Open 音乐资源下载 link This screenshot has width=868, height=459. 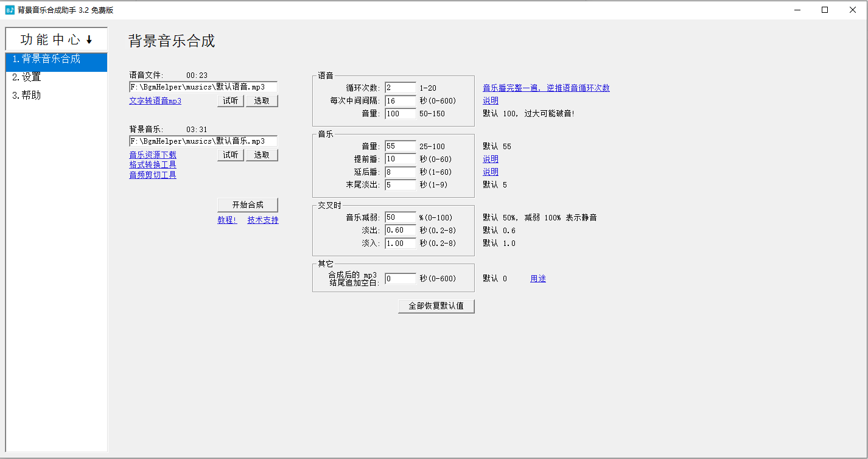(153, 155)
